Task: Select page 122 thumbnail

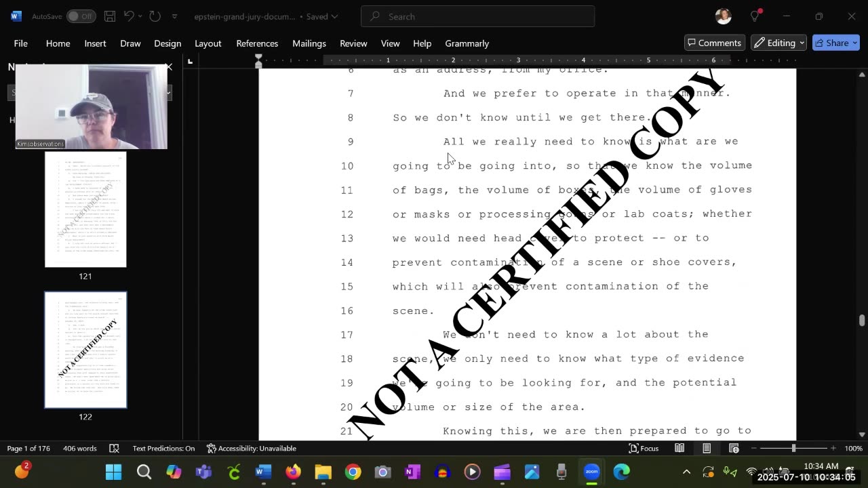Action: [85, 350]
